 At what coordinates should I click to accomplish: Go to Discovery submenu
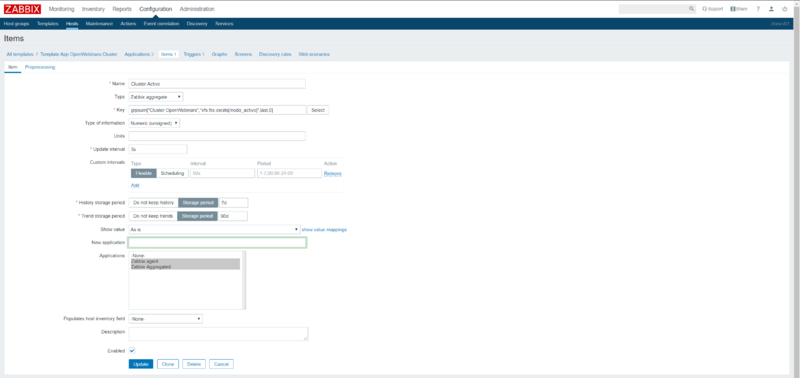[197, 24]
